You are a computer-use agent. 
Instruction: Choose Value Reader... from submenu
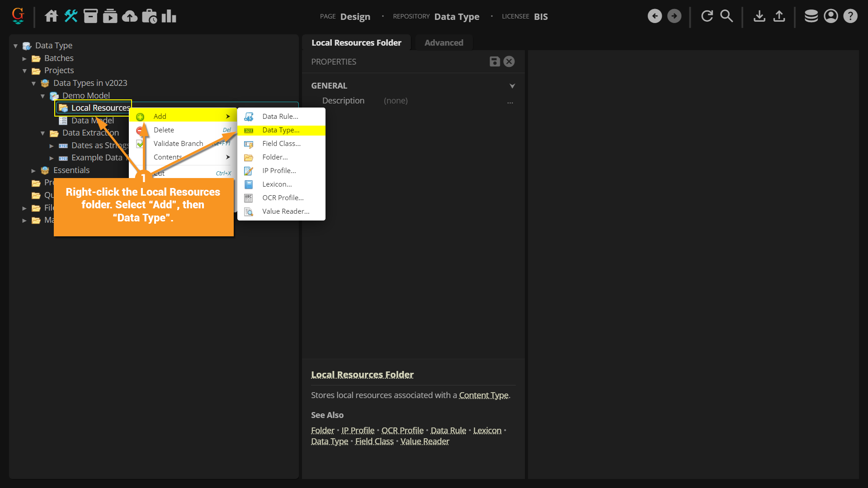286,211
